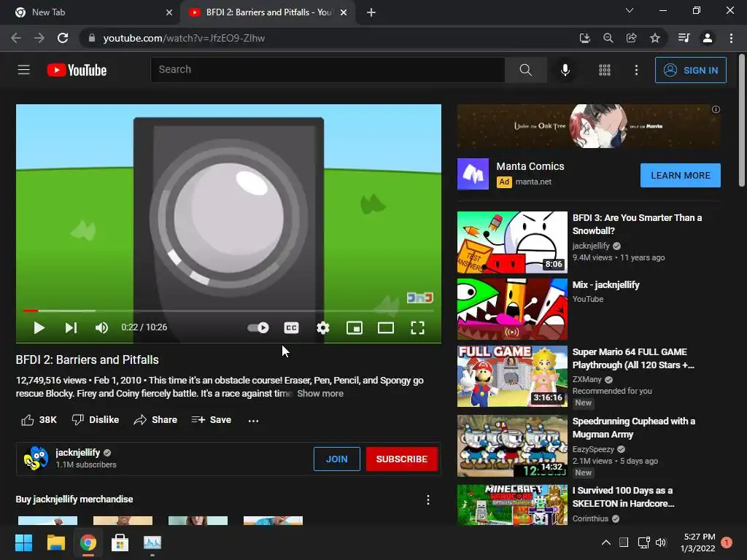Open the Manta Comics logo
747x560 pixels.
pos(473,174)
